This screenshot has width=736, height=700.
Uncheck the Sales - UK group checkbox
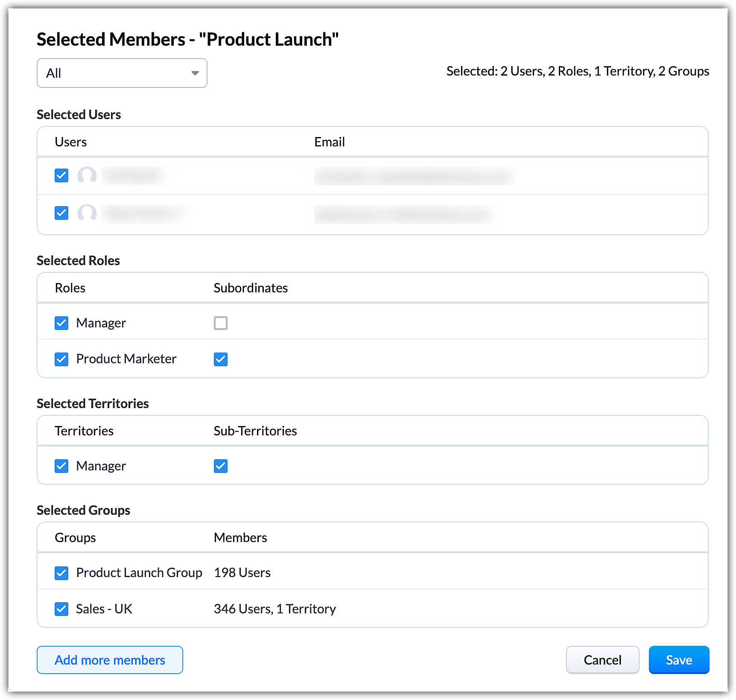point(61,609)
